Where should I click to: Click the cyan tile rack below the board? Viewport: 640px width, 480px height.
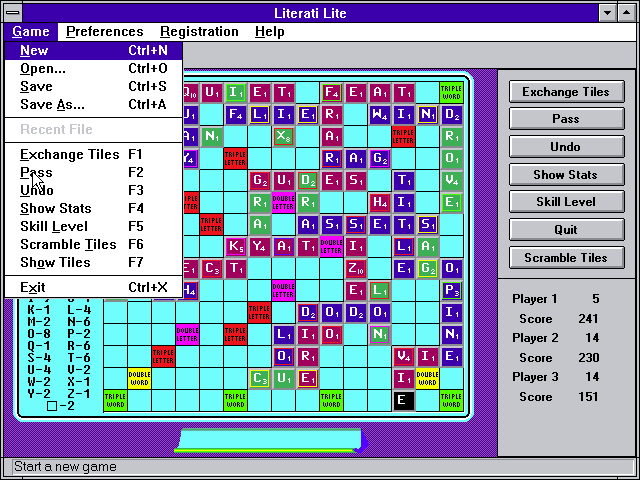point(269,439)
